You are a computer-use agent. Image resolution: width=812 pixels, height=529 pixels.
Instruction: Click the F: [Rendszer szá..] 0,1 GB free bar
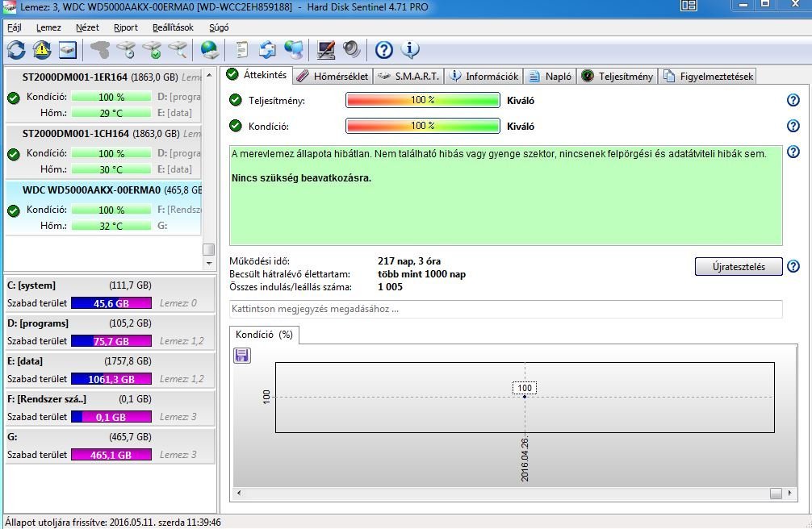[x=111, y=417]
